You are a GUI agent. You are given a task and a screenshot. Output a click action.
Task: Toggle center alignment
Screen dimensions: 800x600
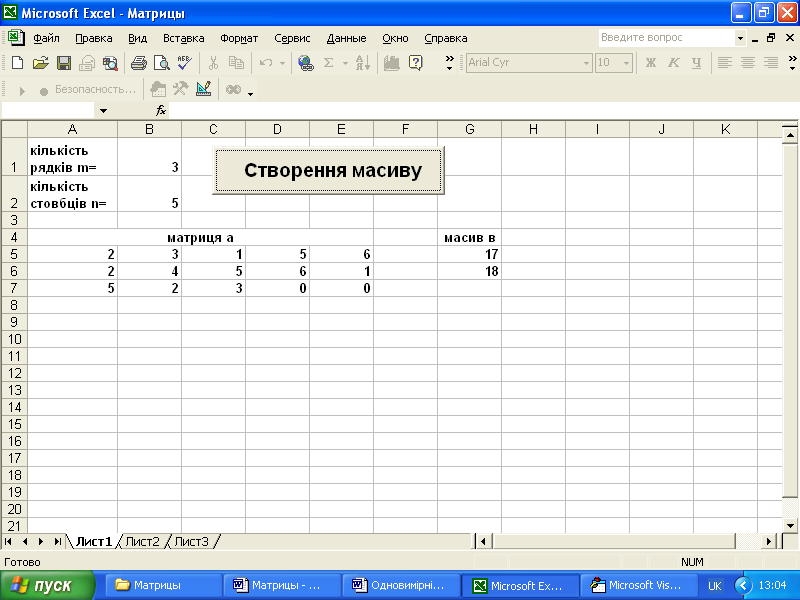pos(747,63)
